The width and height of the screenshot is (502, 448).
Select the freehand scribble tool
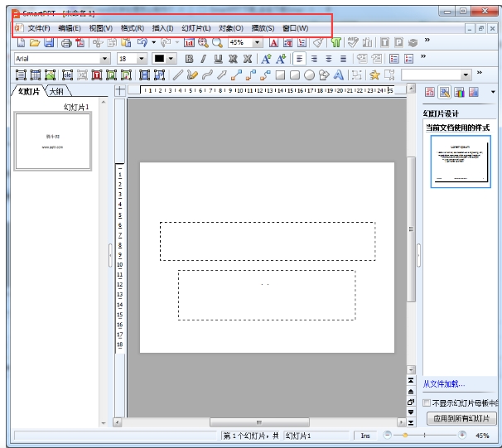(x=192, y=75)
